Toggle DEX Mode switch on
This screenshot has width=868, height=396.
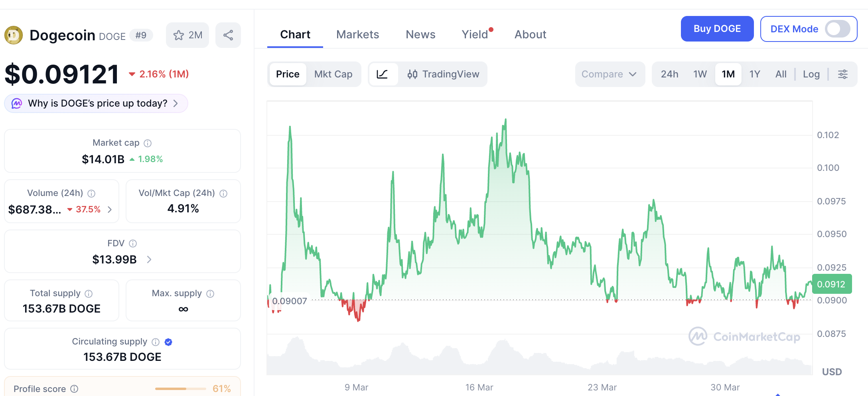point(837,29)
